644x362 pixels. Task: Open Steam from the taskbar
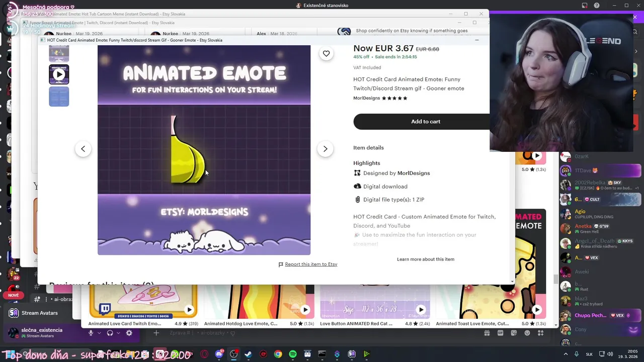(x=248, y=354)
